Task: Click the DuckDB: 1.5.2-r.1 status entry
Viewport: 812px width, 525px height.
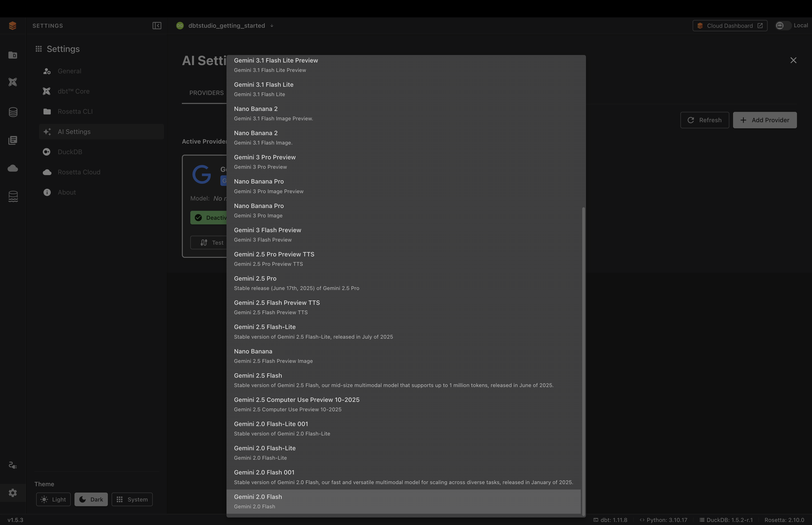Action: [726, 520]
